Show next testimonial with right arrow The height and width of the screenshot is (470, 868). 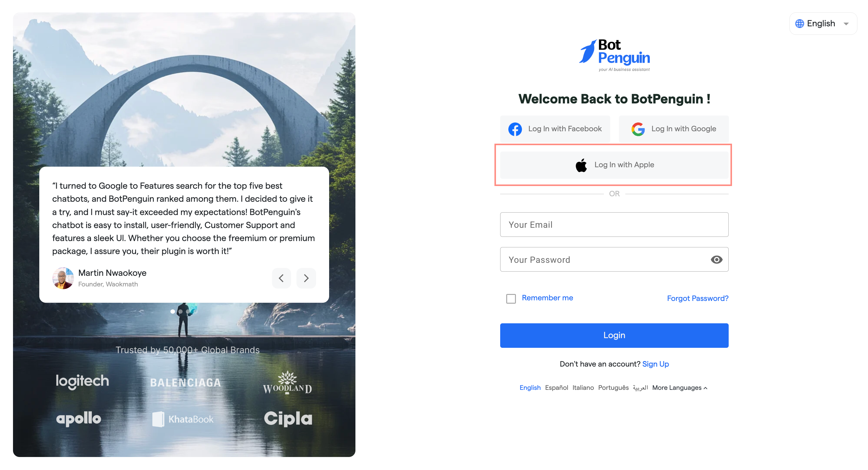point(306,278)
